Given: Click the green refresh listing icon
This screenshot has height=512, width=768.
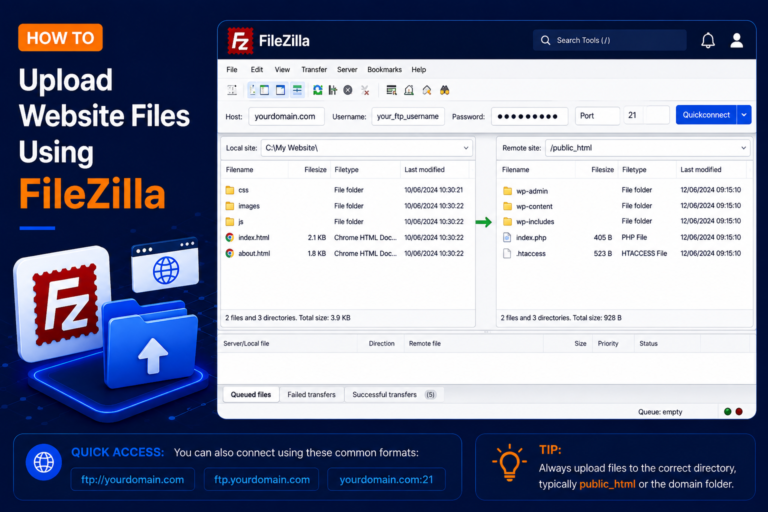Looking at the screenshot, I should tap(318, 90).
